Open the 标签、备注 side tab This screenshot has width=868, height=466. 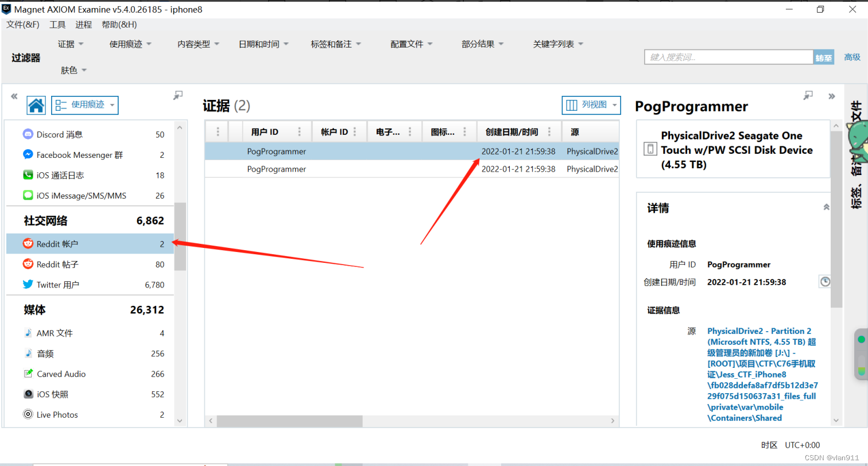pyautogui.click(x=856, y=155)
